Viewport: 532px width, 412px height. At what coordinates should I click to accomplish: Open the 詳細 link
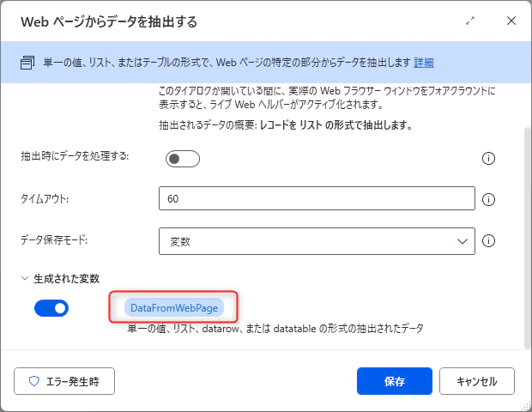click(424, 63)
